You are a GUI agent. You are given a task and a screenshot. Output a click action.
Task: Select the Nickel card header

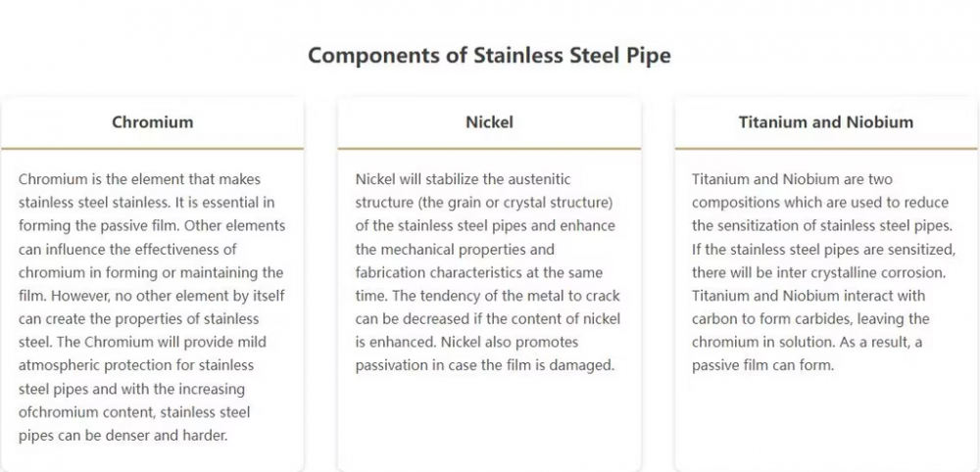489,122
